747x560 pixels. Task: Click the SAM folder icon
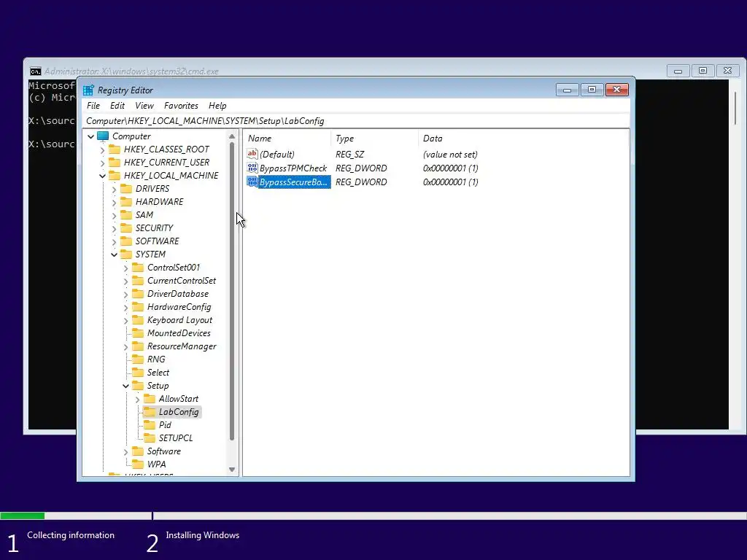126,215
